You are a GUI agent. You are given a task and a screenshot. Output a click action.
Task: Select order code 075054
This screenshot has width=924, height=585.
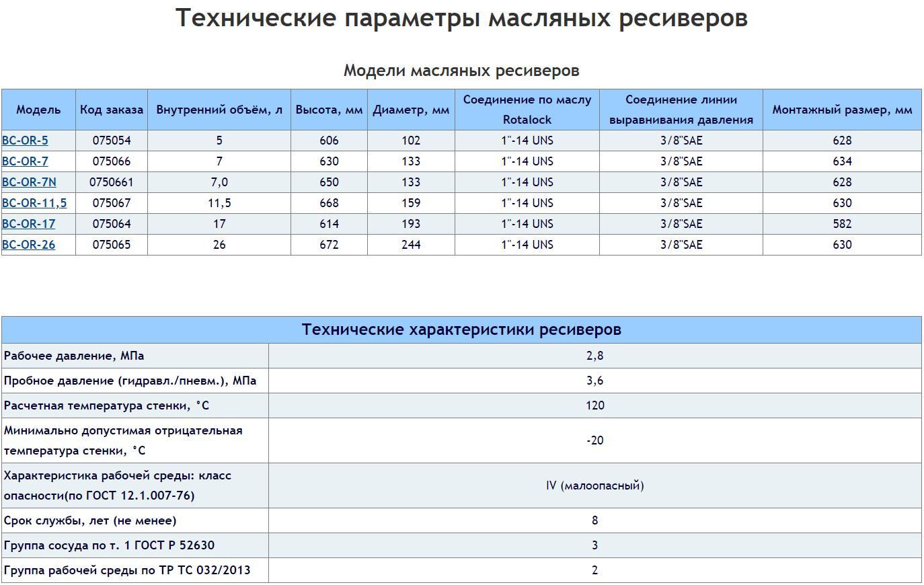coord(112,141)
